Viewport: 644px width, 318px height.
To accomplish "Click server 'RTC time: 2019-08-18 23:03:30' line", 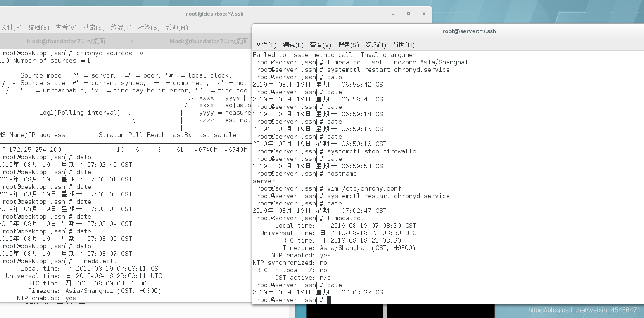I will (x=342, y=240).
